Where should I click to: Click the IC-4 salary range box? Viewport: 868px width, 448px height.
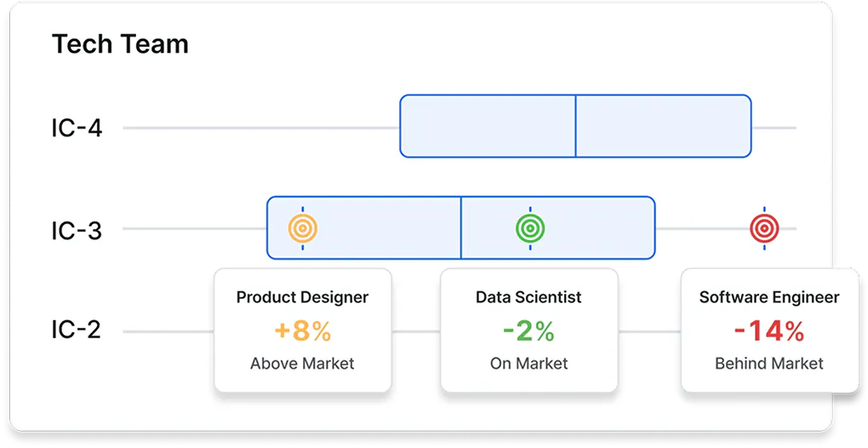576,126
